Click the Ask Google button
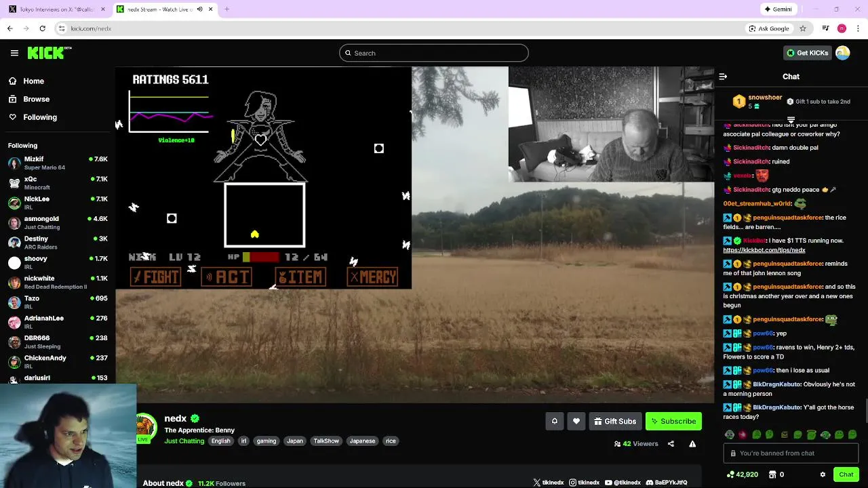 click(x=769, y=28)
